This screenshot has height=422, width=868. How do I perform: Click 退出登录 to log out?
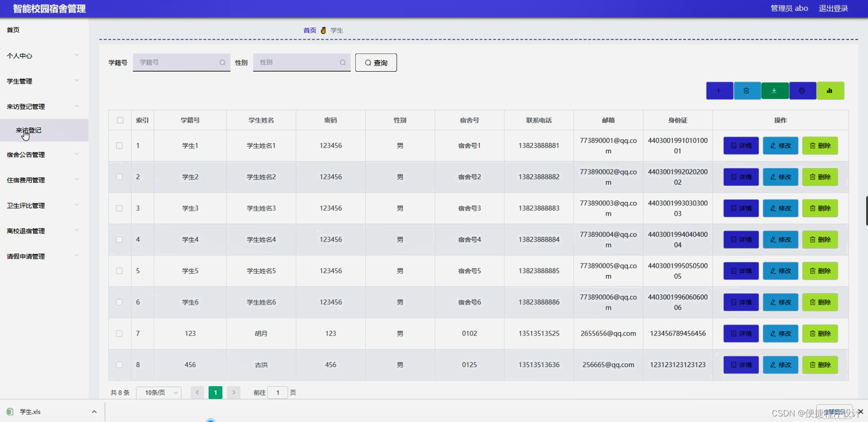pyautogui.click(x=833, y=8)
